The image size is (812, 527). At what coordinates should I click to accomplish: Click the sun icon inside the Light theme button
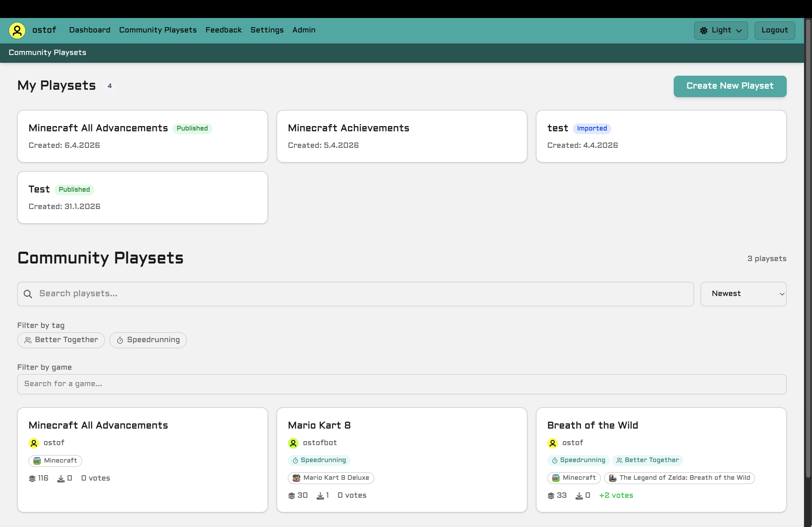[x=704, y=30]
